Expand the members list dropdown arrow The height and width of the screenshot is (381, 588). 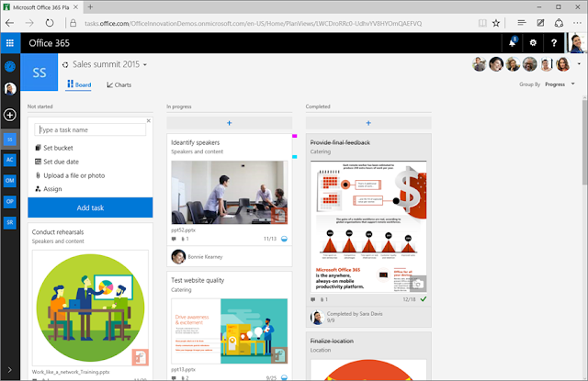[579, 64]
